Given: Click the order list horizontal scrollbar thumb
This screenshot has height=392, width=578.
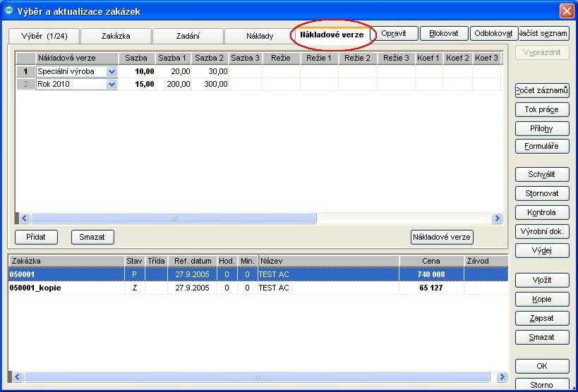Looking at the screenshot, I should point(257,377).
